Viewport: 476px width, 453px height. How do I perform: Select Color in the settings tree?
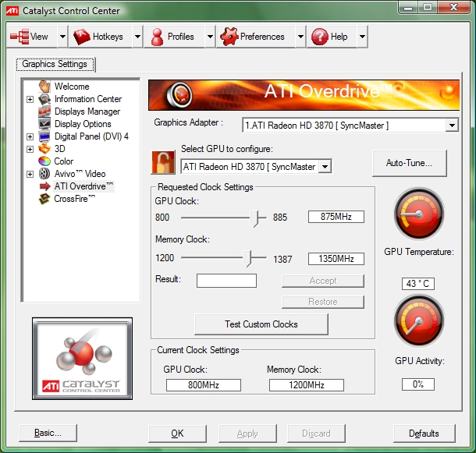pyautogui.click(x=64, y=161)
